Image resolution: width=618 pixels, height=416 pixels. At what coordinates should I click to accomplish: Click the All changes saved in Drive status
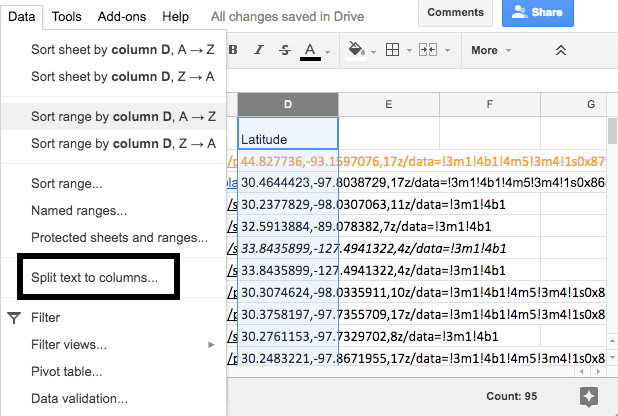[x=287, y=17]
